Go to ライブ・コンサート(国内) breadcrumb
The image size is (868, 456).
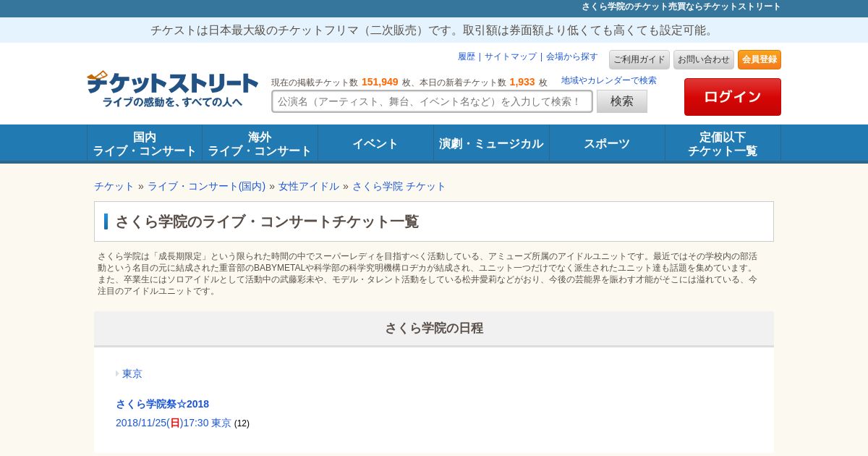207,186
